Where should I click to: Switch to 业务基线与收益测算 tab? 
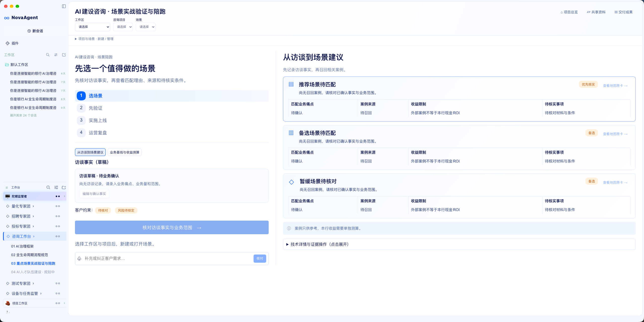pos(125,152)
